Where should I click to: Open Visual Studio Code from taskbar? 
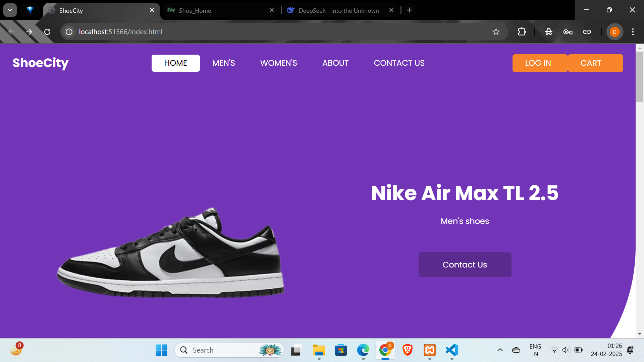tap(452, 350)
